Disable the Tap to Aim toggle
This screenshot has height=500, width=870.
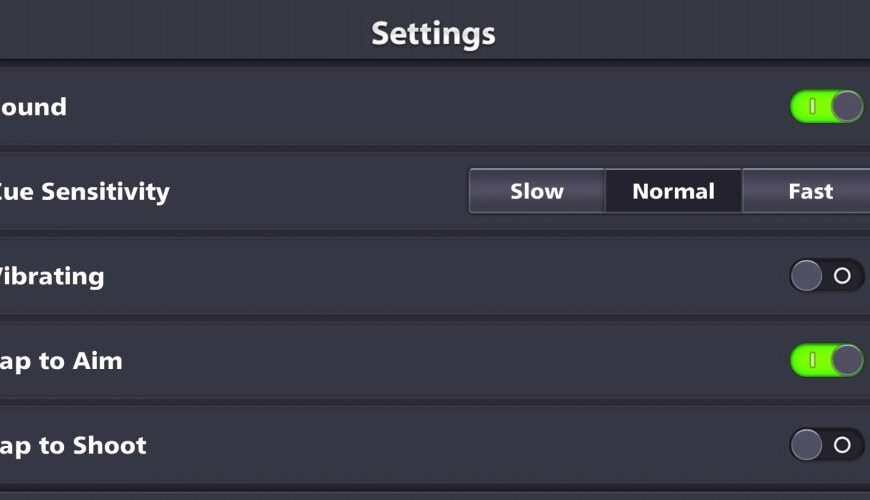tap(826, 360)
